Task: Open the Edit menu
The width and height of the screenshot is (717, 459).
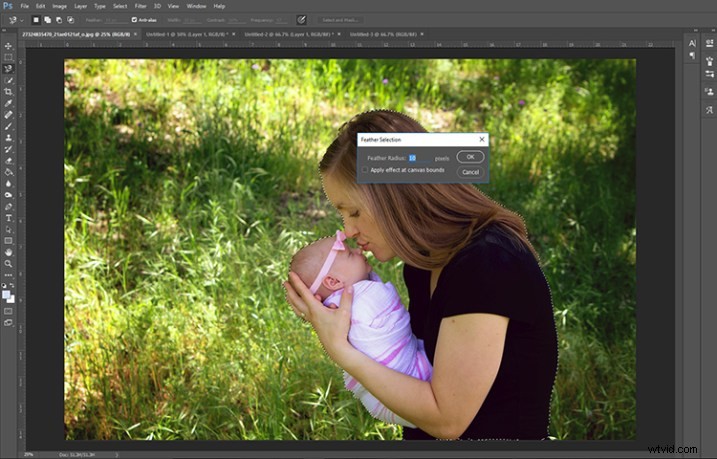Action: pyautogui.click(x=41, y=6)
